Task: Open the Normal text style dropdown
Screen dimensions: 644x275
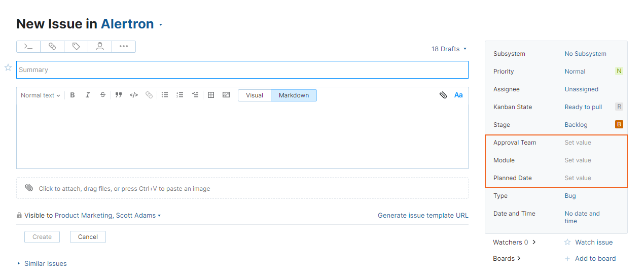Action: pos(41,95)
